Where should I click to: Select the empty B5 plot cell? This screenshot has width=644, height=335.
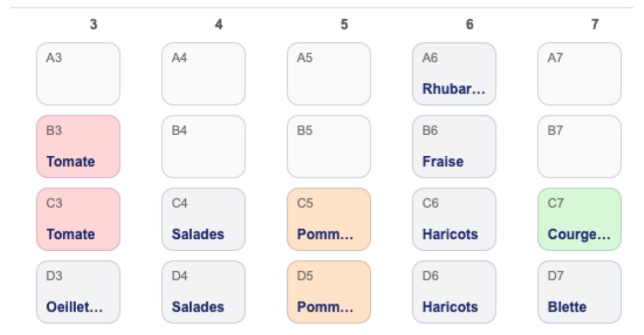[329, 147]
